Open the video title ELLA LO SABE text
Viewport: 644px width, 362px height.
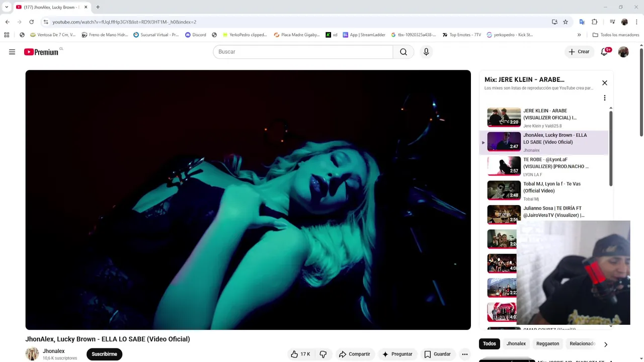pos(108,339)
